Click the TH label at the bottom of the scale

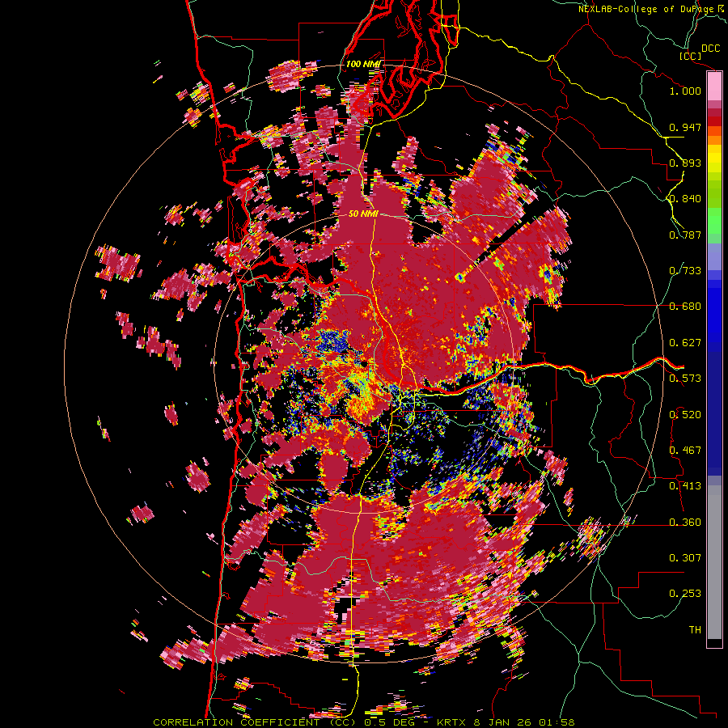click(695, 630)
